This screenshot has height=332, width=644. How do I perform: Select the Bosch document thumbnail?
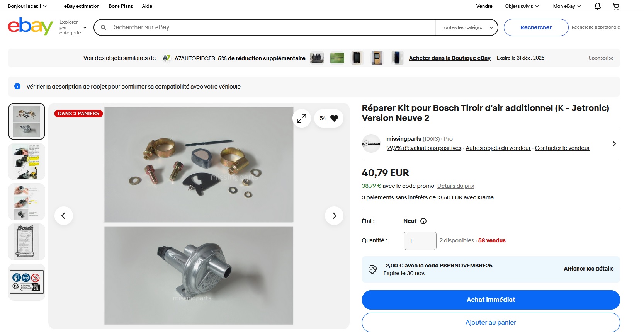27,242
